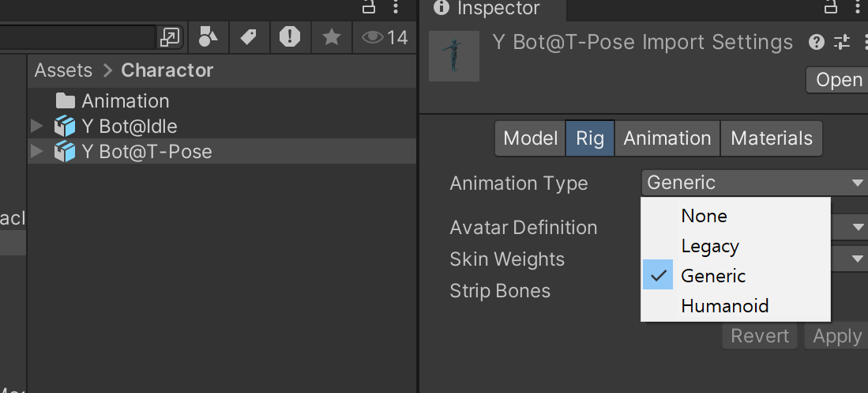Choose Humanoid from the Animation Type list

pos(724,305)
